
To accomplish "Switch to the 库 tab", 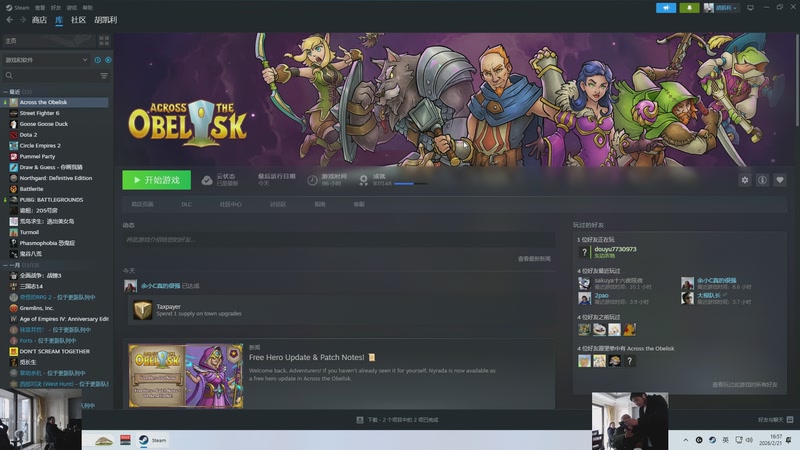I will 59,20.
